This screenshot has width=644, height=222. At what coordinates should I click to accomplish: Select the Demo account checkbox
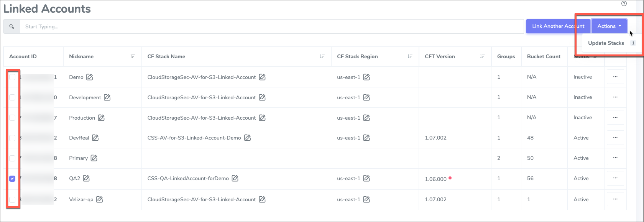(x=12, y=77)
